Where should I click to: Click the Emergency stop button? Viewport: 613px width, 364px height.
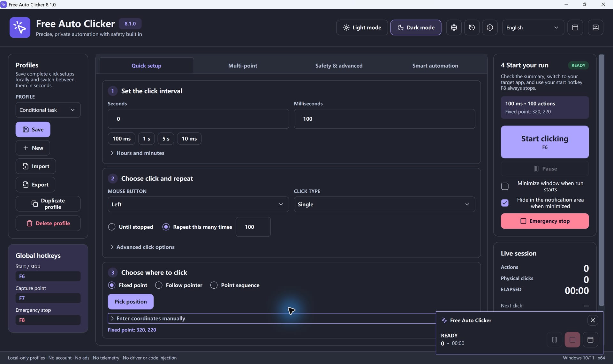click(545, 221)
